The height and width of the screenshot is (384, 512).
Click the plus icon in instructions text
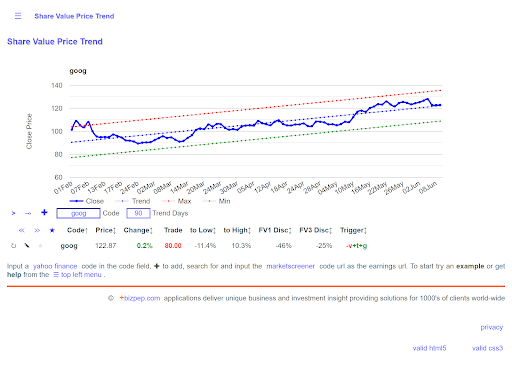click(x=157, y=266)
